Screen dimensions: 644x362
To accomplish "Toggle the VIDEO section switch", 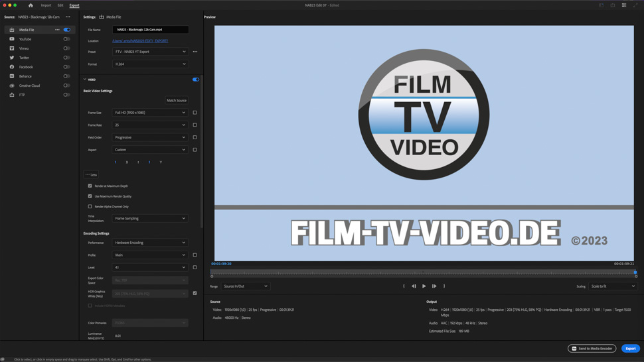I will coord(196,80).
